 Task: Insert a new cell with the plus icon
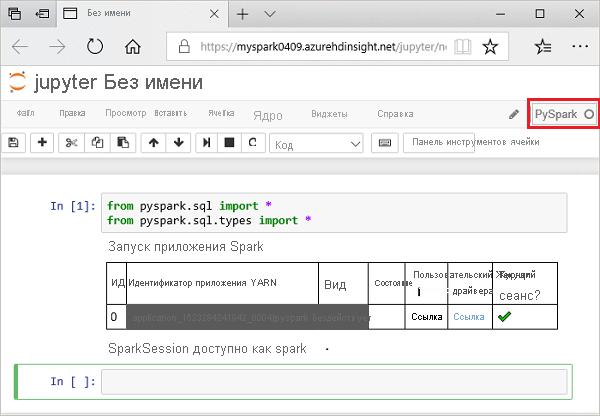[x=42, y=143]
